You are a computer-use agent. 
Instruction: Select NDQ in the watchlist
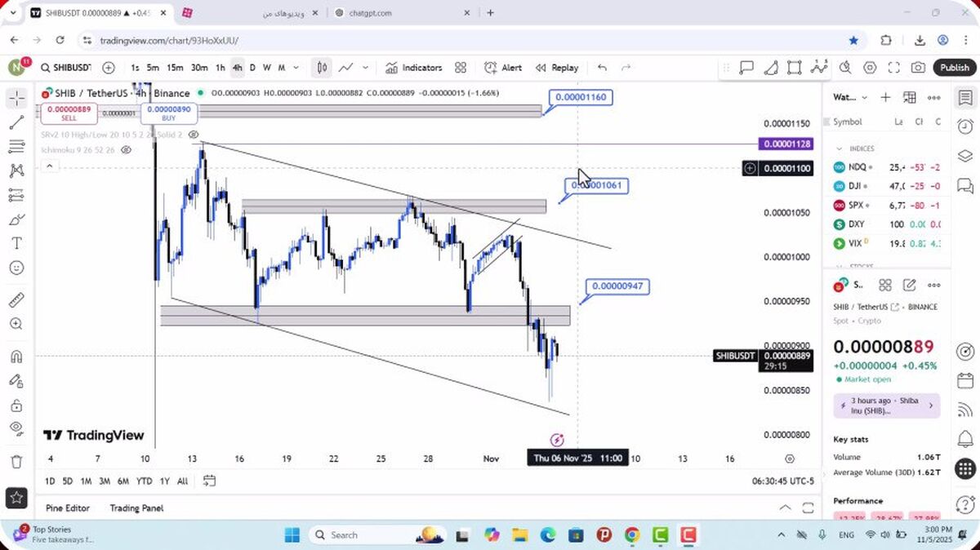tap(888, 167)
